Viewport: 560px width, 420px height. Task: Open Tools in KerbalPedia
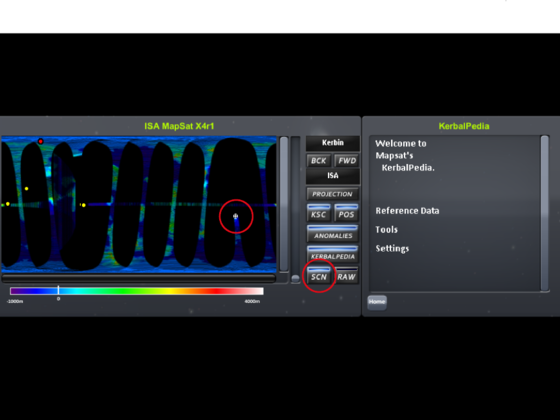pos(386,230)
